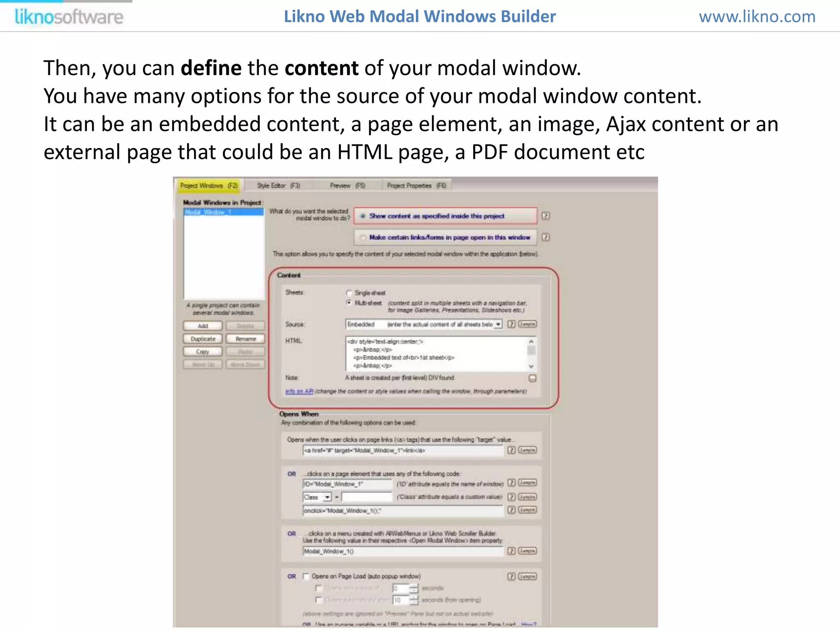Click help icon beside onclick code field

[511, 510]
